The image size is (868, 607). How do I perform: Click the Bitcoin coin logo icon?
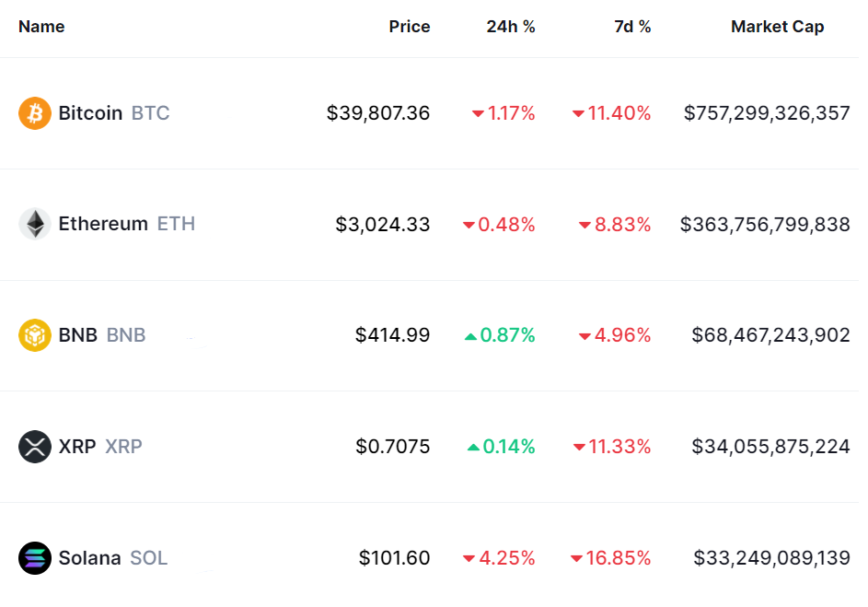click(35, 113)
